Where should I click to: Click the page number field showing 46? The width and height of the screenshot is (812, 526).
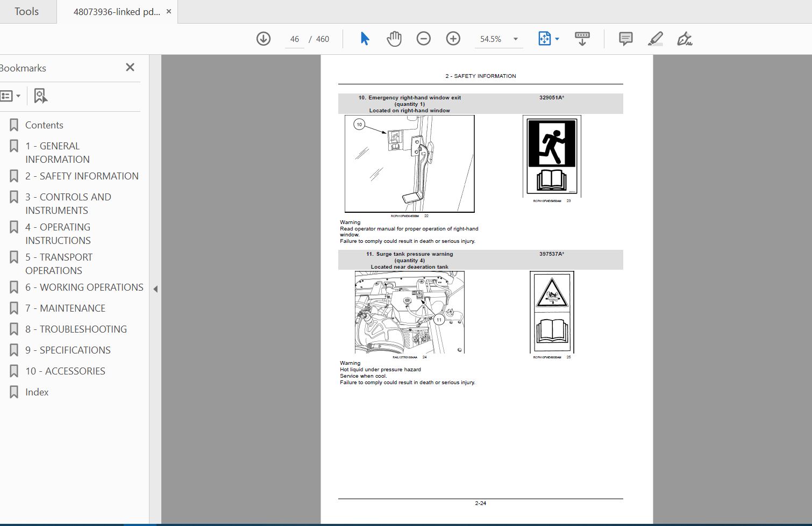294,39
